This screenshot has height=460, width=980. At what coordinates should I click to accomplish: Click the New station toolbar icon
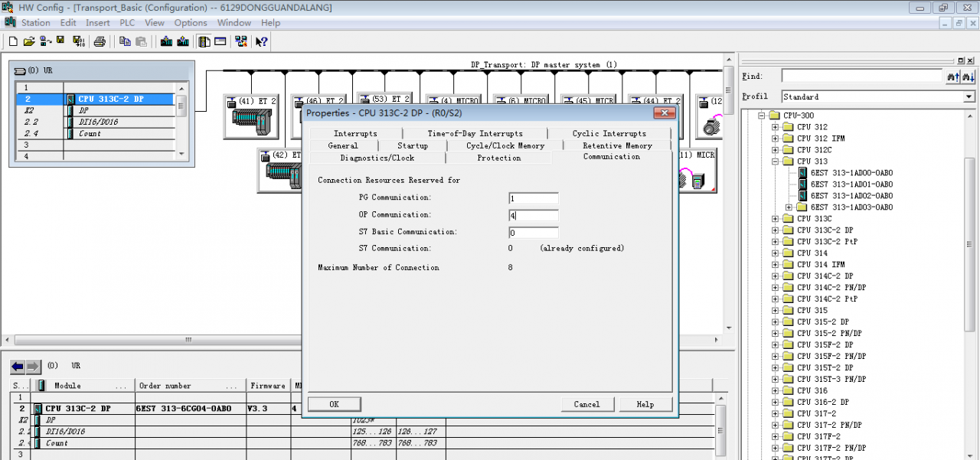point(12,41)
